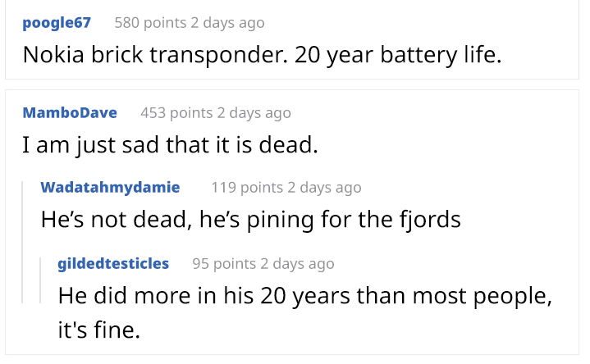The height and width of the screenshot is (364, 590).
Task: Click '2 days ago' timestamp on MamboDave comment
Action: tap(254, 113)
